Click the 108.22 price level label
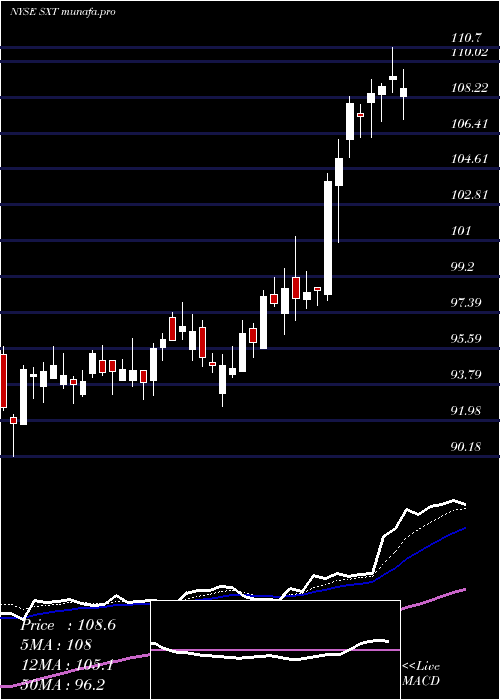 [469, 88]
